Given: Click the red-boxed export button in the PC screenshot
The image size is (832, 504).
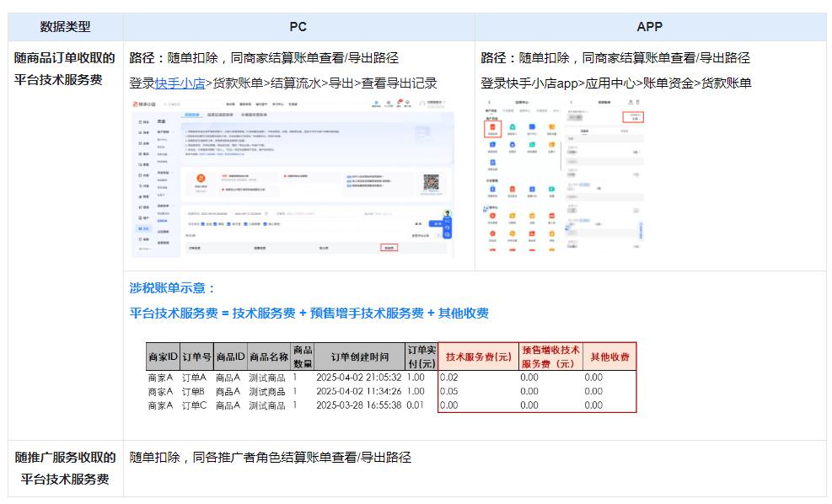Looking at the screenshot, I should point(389,246).
